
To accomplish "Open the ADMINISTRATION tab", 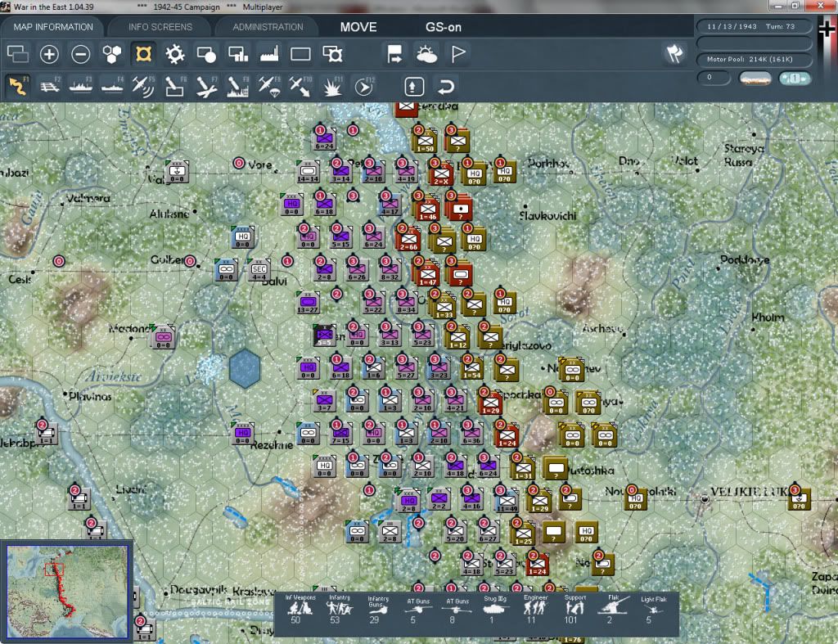I will 268,27.
